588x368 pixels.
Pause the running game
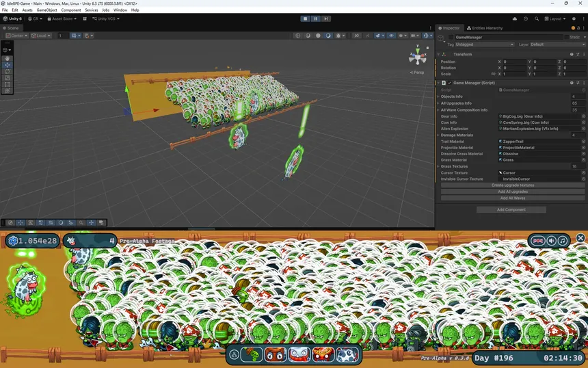click(x=315, y=18)
